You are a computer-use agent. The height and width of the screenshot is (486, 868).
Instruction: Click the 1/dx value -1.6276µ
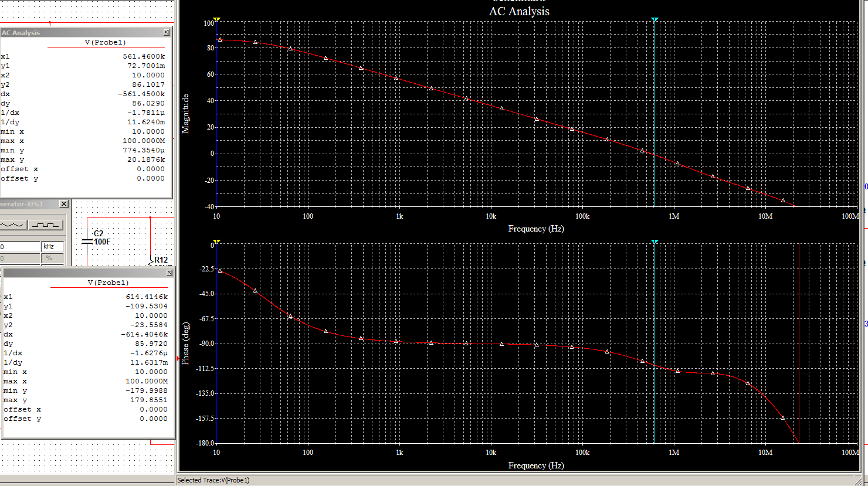149,353
